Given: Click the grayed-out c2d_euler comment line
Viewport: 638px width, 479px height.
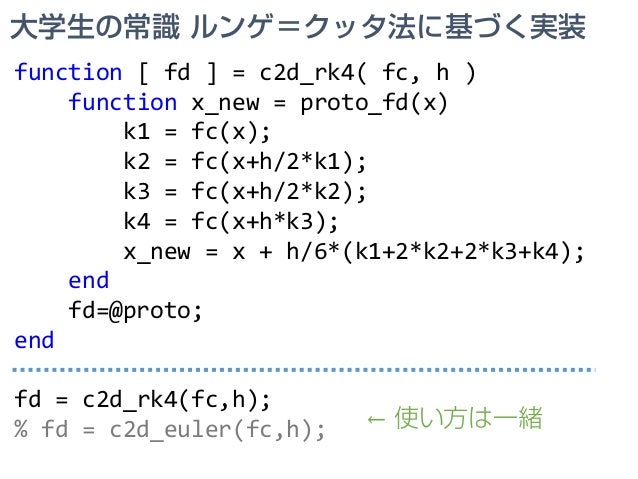Looking at the screenshot, I should point(170,430).
